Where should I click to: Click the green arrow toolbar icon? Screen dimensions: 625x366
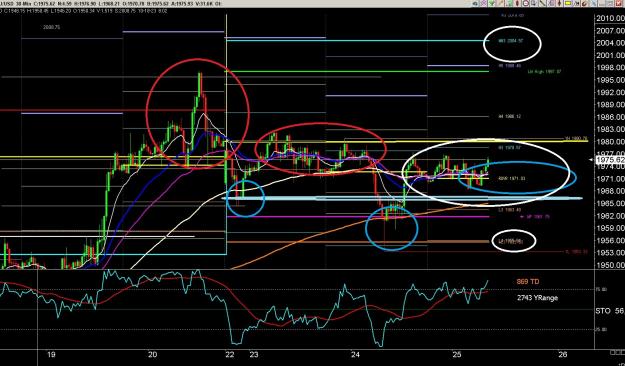(491, 3)
